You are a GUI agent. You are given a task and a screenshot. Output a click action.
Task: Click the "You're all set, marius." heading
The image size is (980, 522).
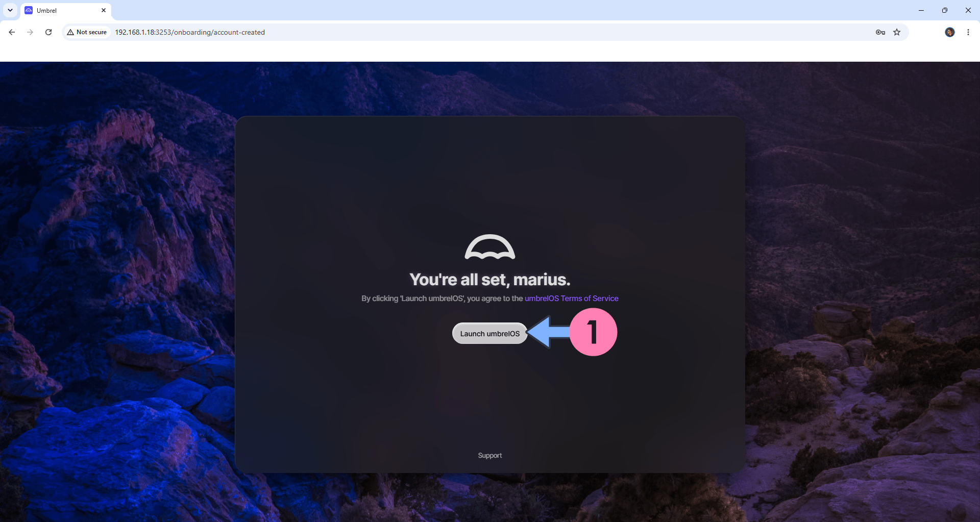click(x=489, y=280)
